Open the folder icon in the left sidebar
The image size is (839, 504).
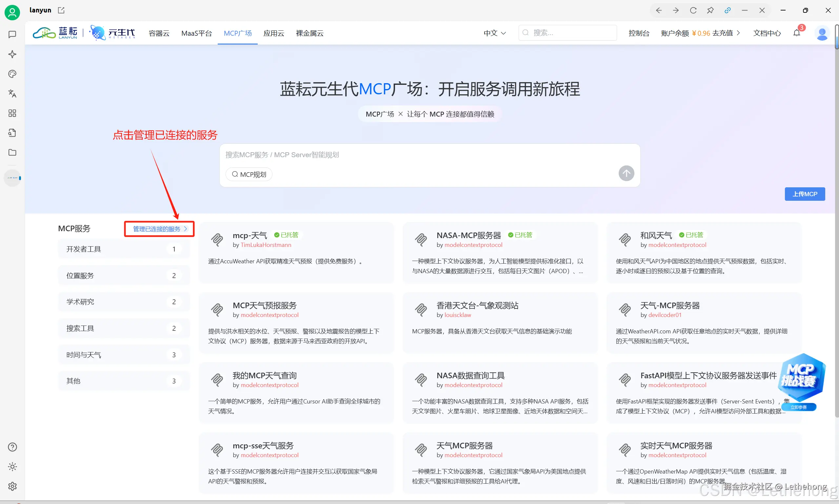12,153
